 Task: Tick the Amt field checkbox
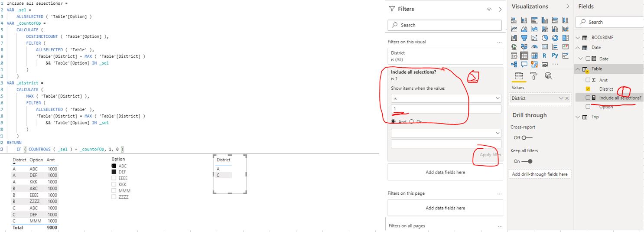(x=588, y=80)
